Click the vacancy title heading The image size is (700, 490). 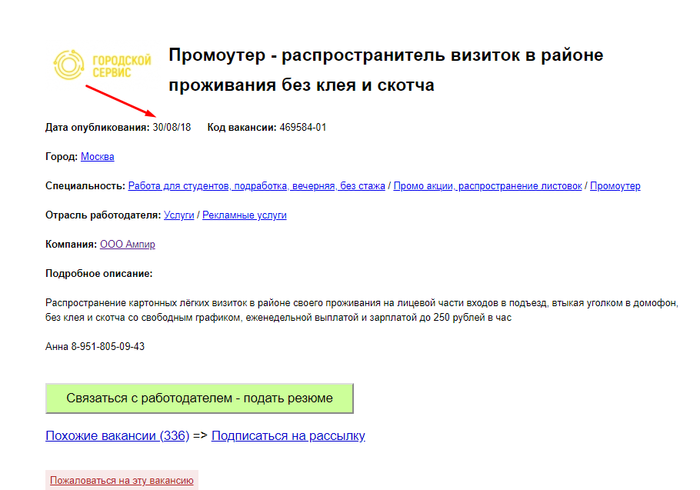(385, 70)
